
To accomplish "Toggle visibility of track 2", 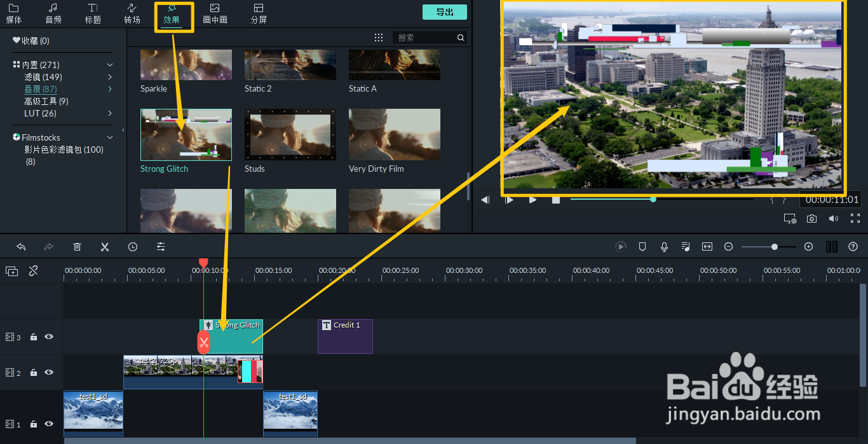I will 48,372.
